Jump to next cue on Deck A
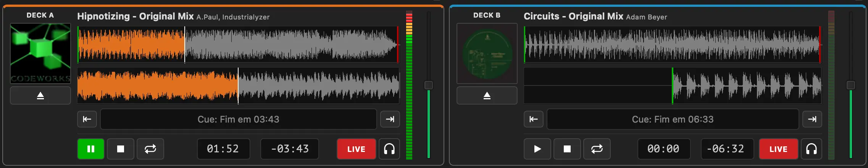Image resolution: width=868 pixels, height=168 pixels. (390, 119)
